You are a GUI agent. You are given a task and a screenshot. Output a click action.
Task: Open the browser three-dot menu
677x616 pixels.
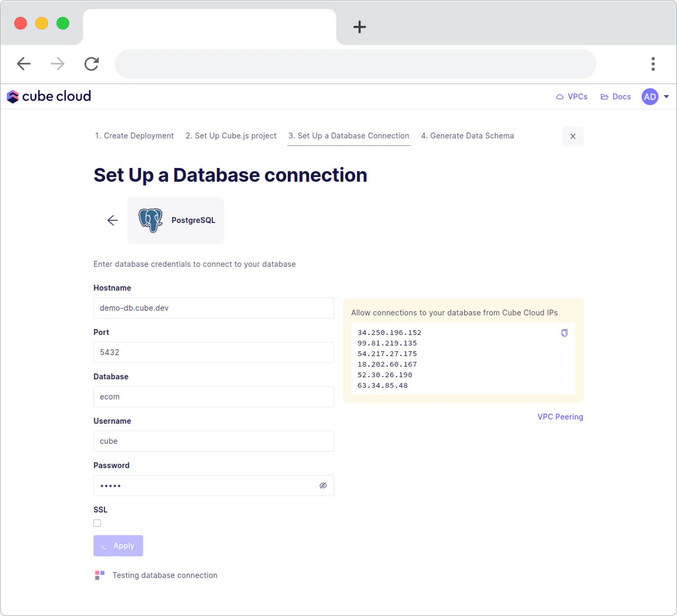[x=653, y=64]
